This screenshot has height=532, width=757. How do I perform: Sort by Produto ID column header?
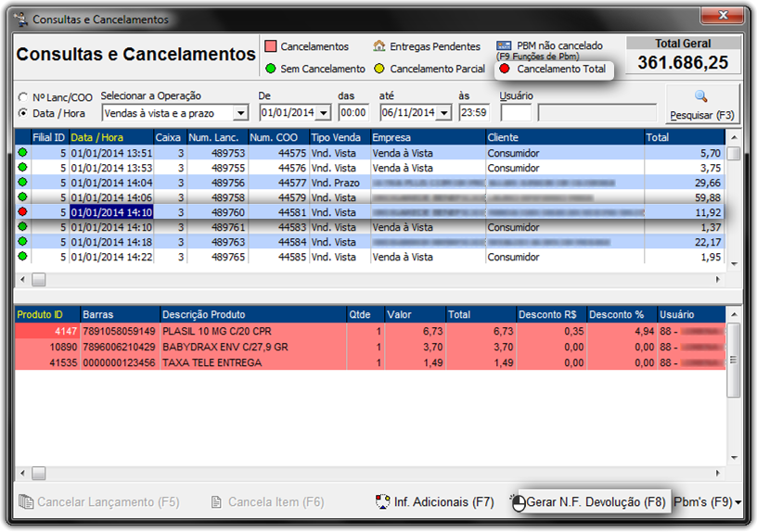click(x=47, y=314)
